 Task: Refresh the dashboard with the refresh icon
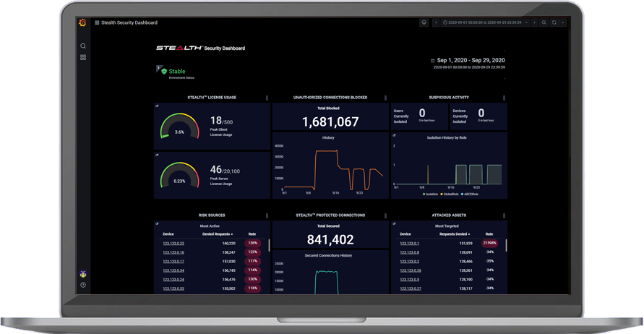[x=554, y=22]
